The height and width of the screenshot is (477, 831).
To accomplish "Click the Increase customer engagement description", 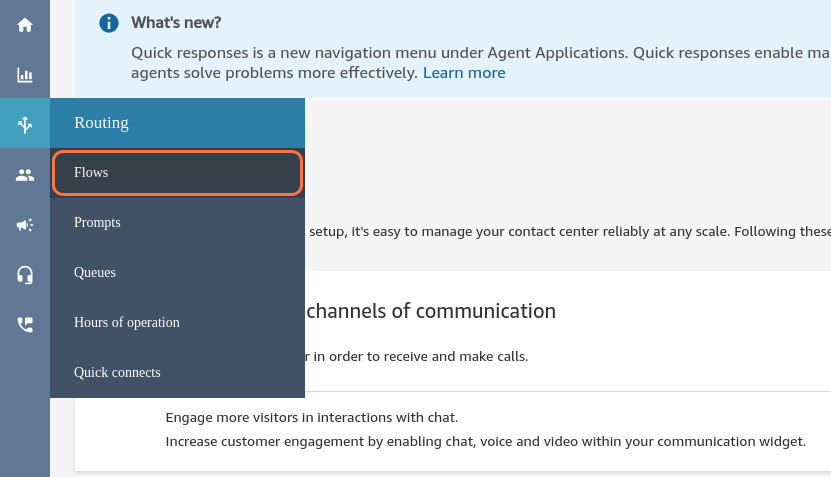I will [485, 441].
